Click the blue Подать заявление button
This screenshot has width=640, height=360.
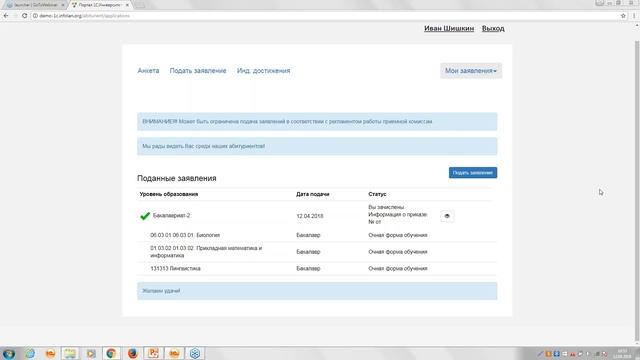(x=473, y=173)
